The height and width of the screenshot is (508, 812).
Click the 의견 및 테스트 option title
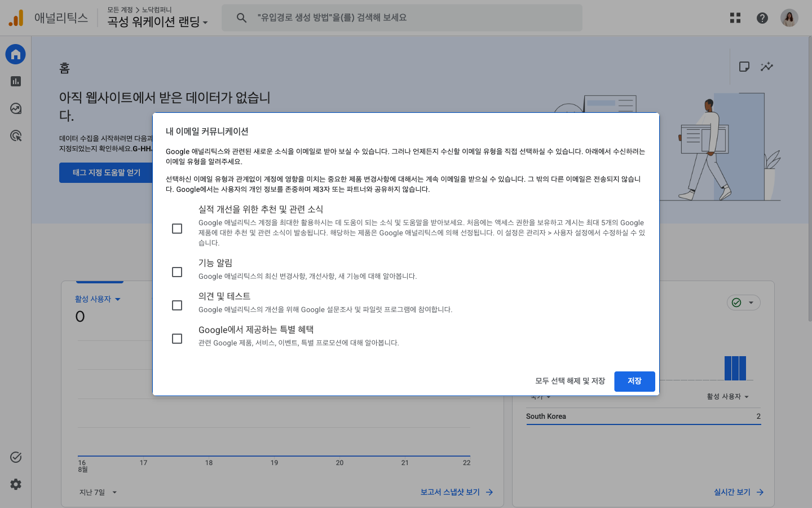tap(224, 296)
